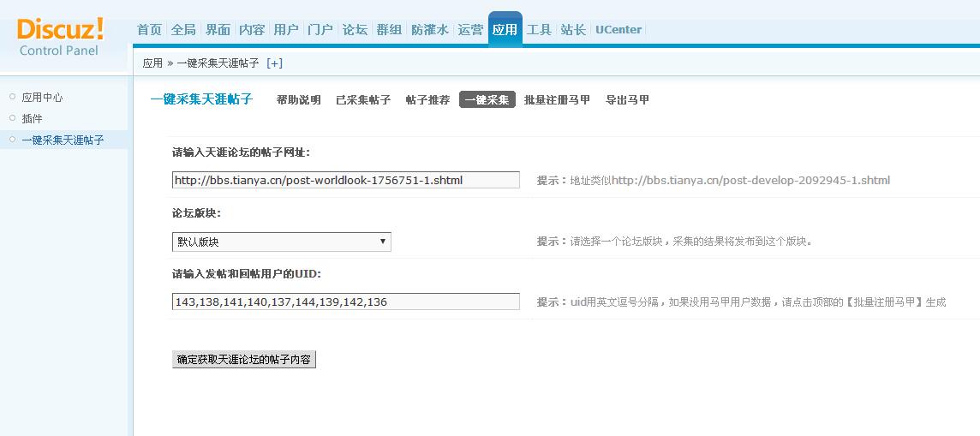Click the 一键采集天涯帖子 page title text
Viewport: 980px width, 436px height.
201,99
